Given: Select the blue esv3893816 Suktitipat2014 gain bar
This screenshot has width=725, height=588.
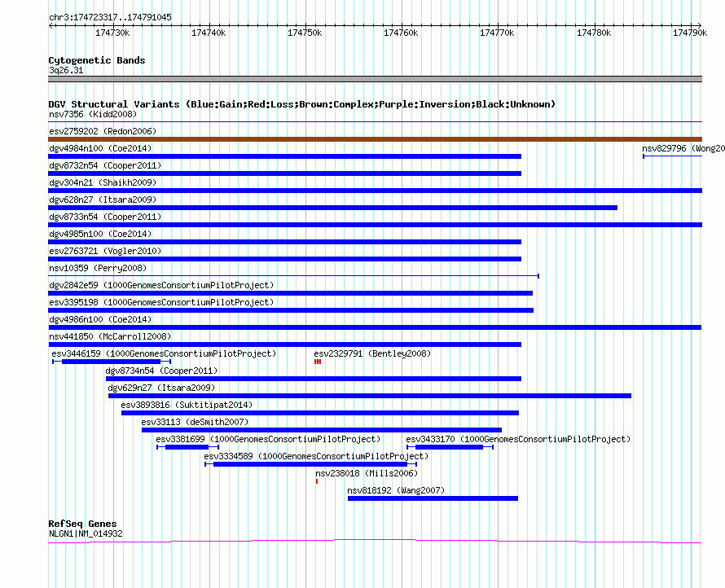Looking at the screenshot, I should click(x=320, y=413).
